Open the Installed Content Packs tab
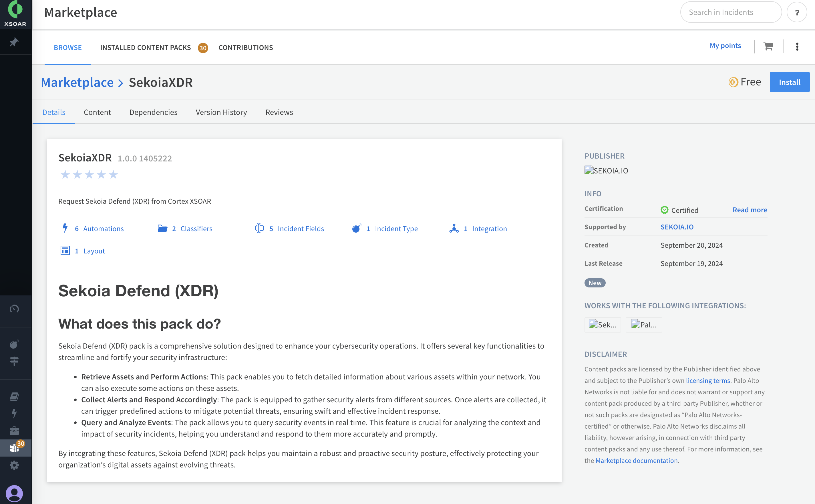Viewport: 815px width, 504px height. (146, 48)
